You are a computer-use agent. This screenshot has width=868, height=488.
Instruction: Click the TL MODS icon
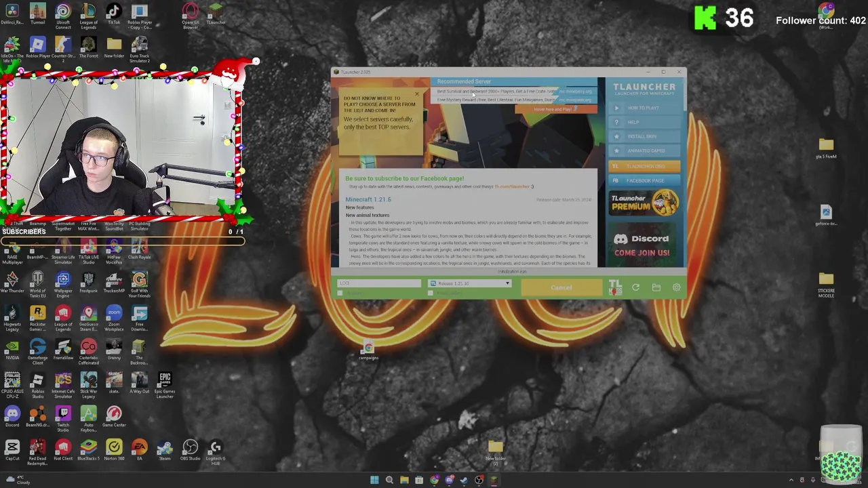tap(615, 287)
